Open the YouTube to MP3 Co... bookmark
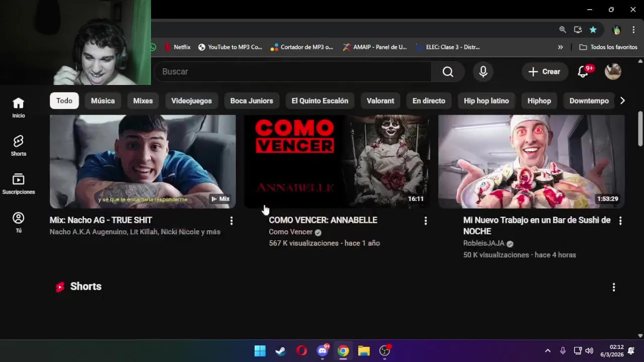Screen dimensions: 644x362 pos(230,47)
